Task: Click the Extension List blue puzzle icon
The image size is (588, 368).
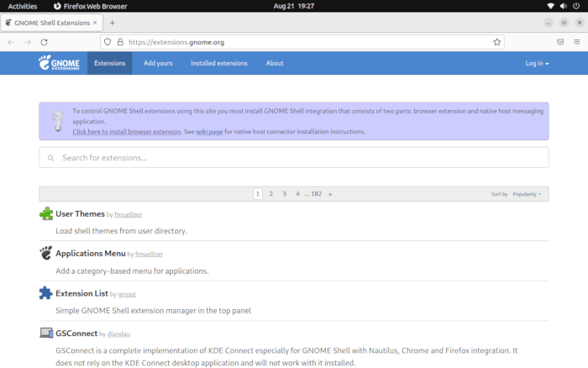Action: pos(45,293)
